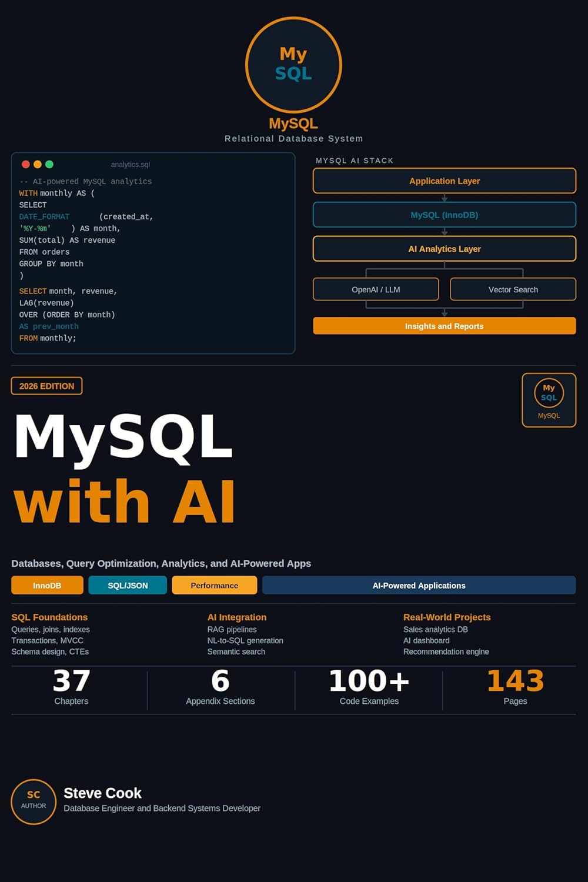The height and width of the screenshot is (882, 588).
Task: Choose the InnoDB tag
Action: click(47, 585)
